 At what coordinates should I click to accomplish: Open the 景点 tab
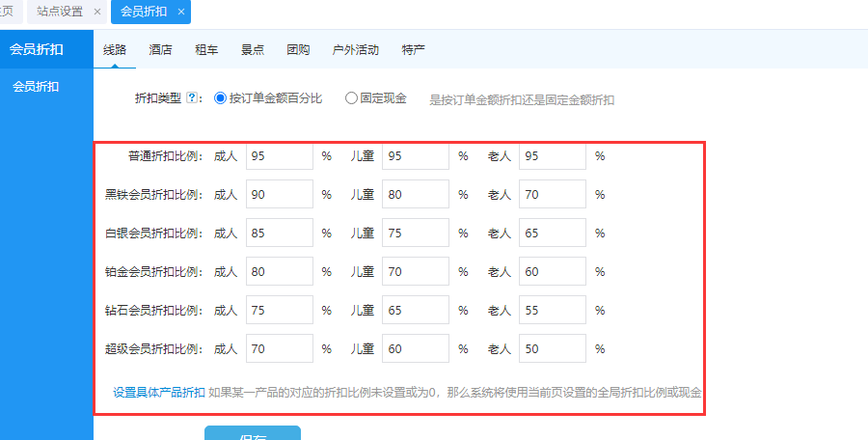pyautogui.click(x=253, y=49)
